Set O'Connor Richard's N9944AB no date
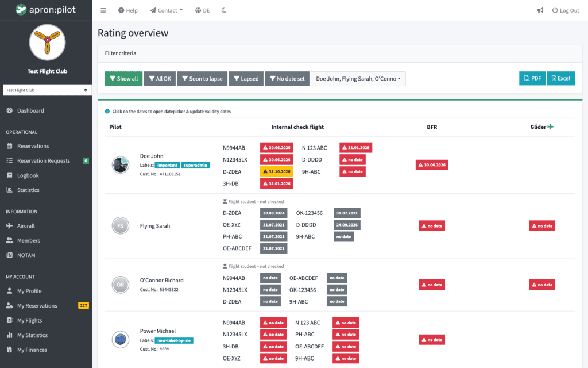Image resolution: width=588 pixels, height=368 pixels. 270,278
